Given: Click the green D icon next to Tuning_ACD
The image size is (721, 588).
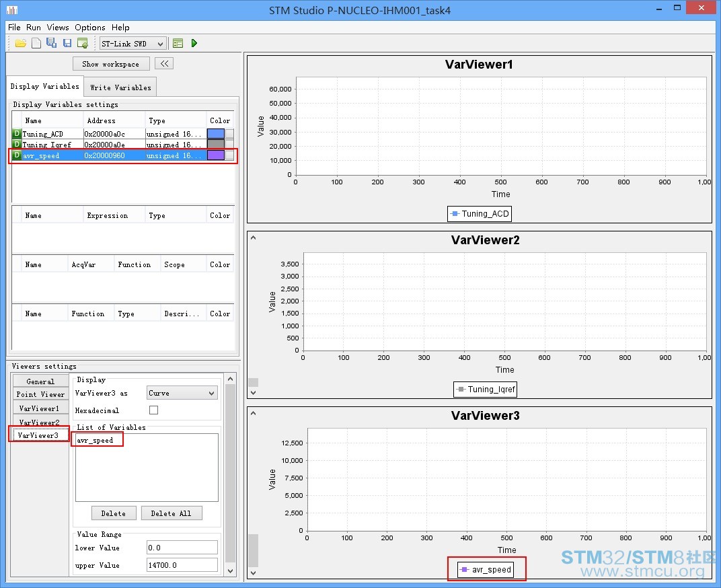Looking at the screenshot, I should pyautogui.click(x=17, y=133).
